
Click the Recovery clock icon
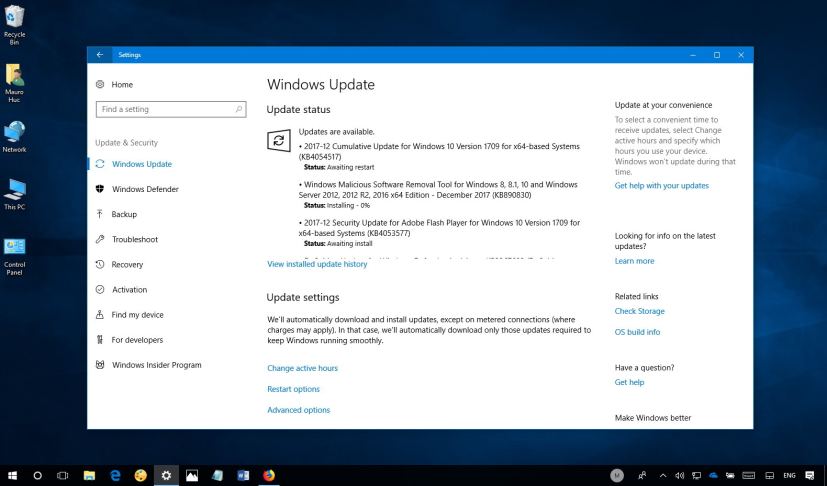[100, 264]
